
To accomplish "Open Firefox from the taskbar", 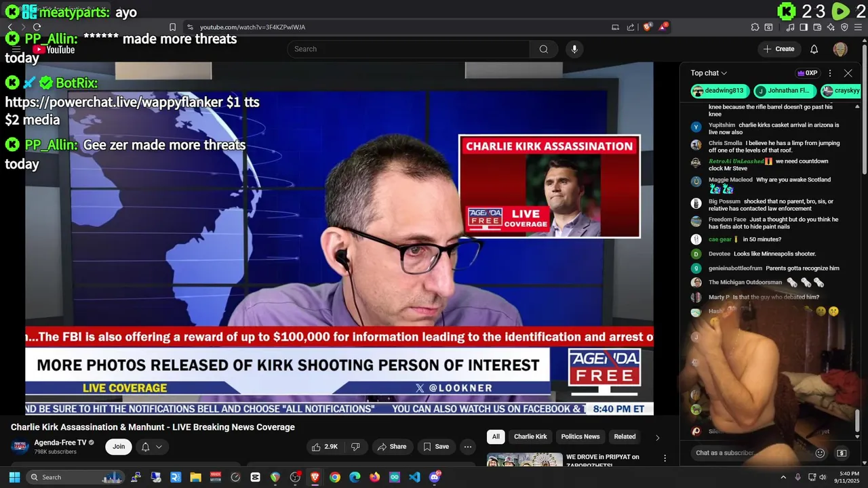I will [374, 477].
